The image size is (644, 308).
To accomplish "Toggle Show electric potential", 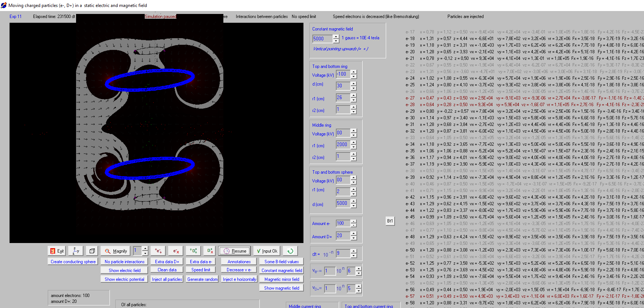I will [x=125, y=279].
